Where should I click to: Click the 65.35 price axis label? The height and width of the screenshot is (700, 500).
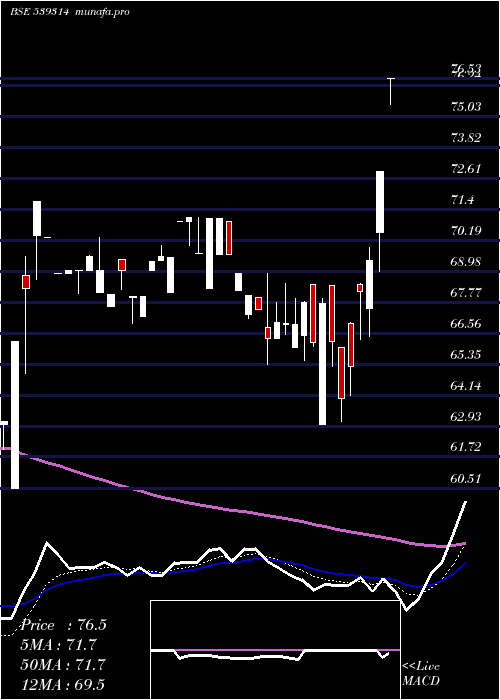[466, 355]
